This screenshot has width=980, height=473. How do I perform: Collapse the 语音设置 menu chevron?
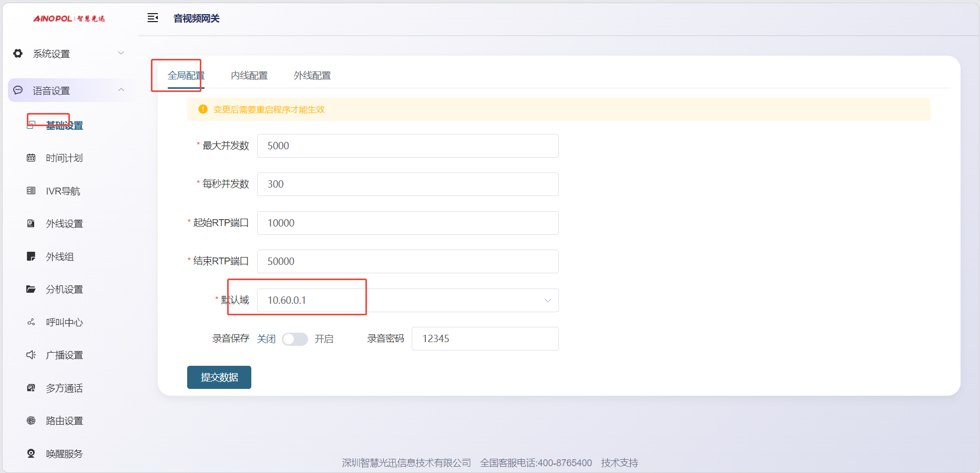coord(121,90)
